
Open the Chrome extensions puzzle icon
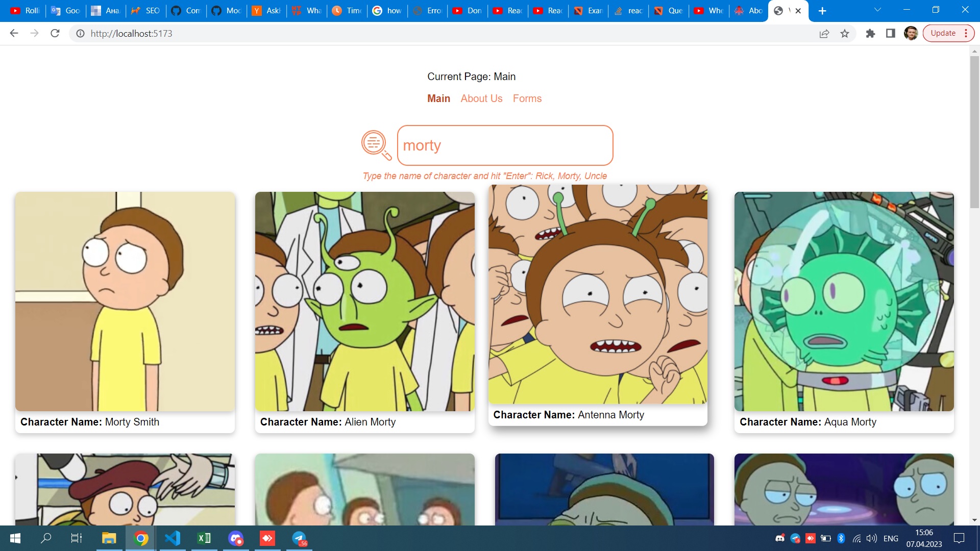(870, 34)
